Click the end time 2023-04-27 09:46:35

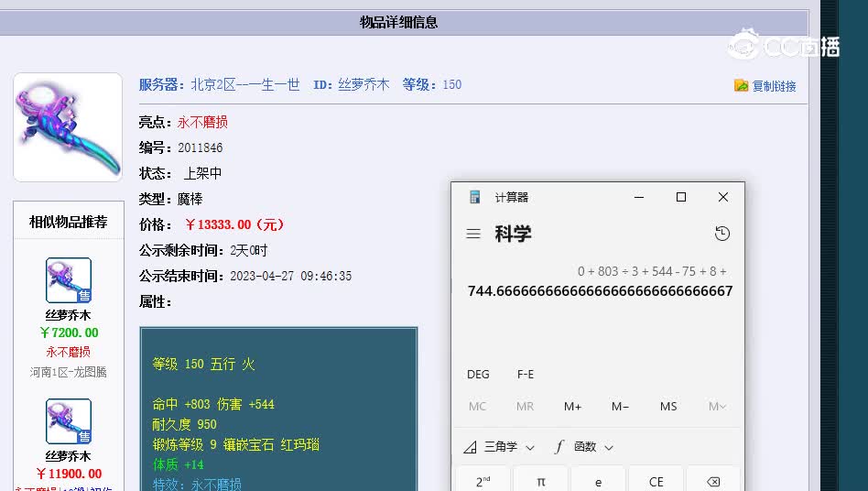(290, 277)
